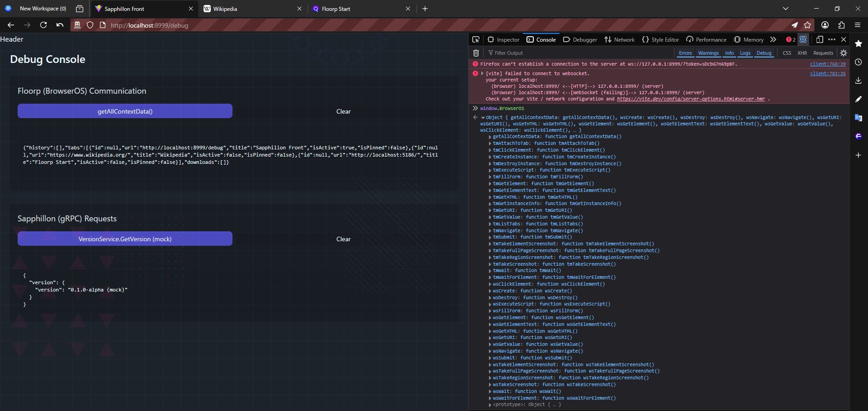Go back to previous page
Viewport: 868px width, 411px height.
[11, 25]
